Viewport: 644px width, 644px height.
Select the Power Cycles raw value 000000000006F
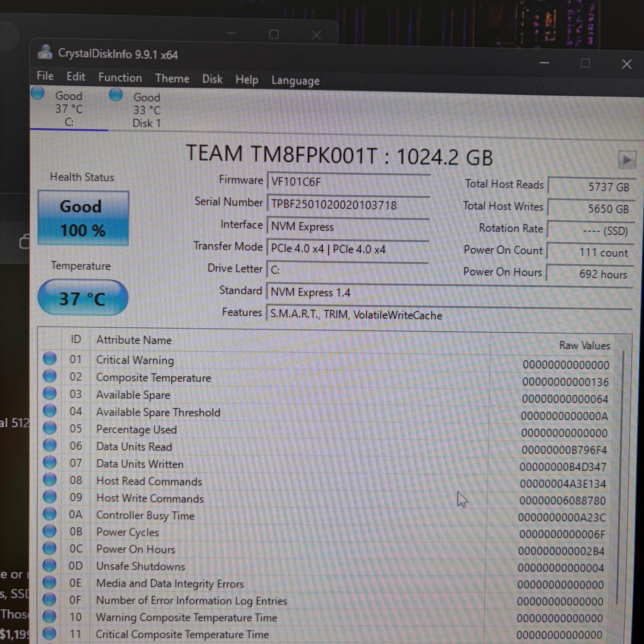(562, 534)
